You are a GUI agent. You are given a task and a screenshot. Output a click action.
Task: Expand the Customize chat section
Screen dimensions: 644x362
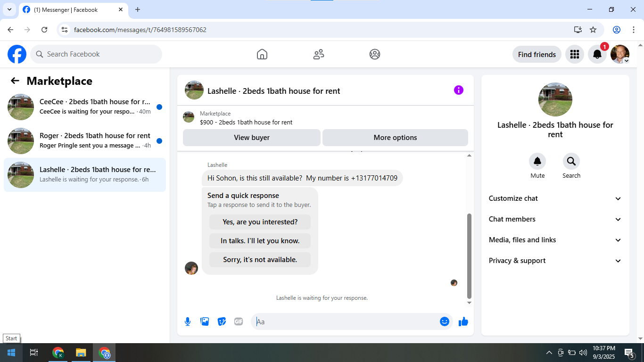555,198
